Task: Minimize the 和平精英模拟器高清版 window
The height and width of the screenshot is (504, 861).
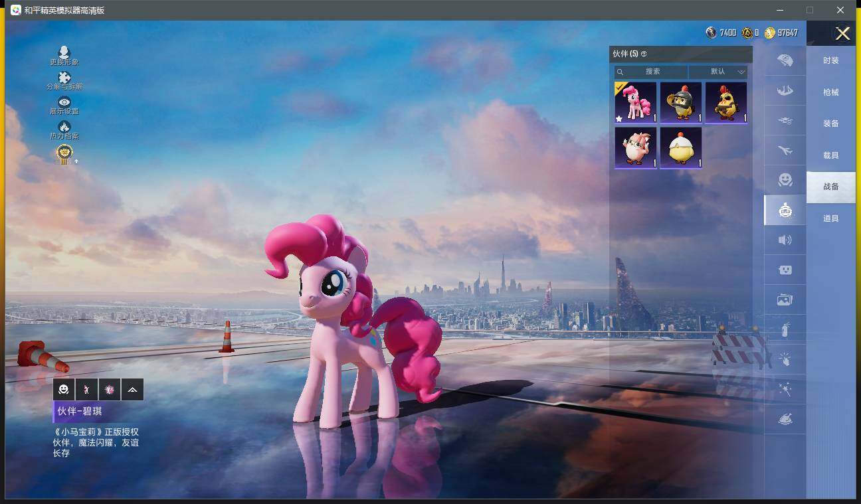Action: [780, 10]
